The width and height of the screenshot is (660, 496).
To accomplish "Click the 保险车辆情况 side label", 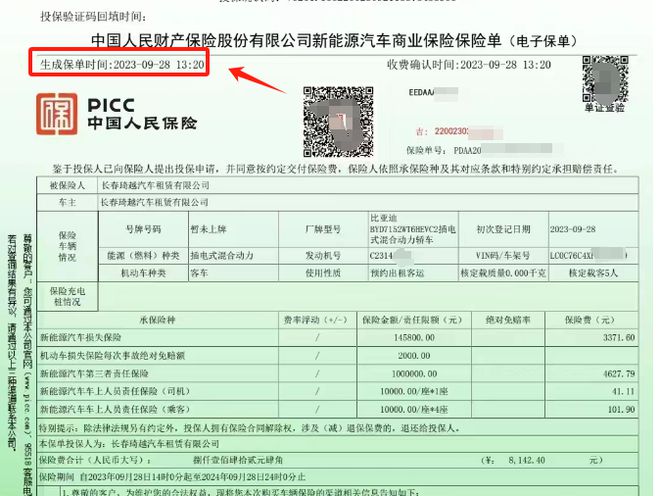I will click(67, 246).
